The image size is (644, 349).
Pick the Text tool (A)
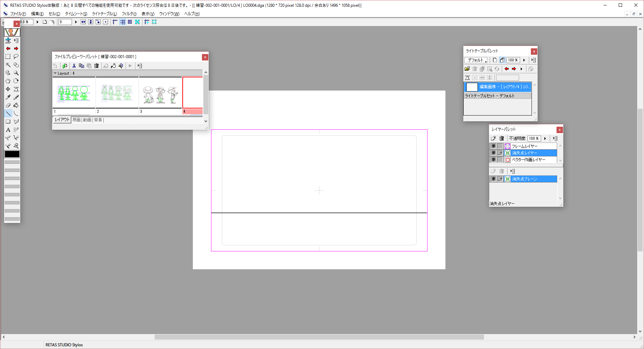(8, 130)
